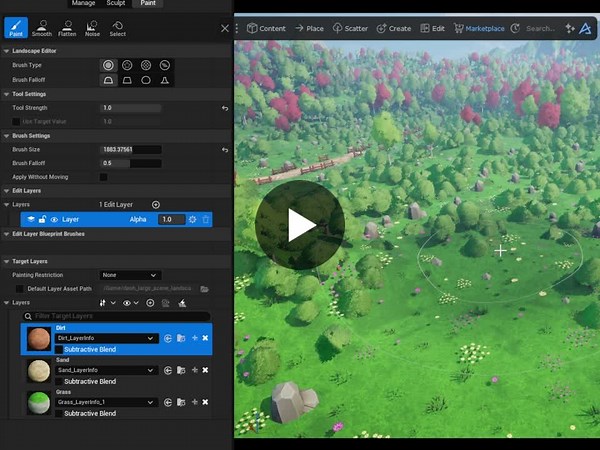Adjust the Brush Falloff slider
This screenshot has height=450, width=600.
130,163
